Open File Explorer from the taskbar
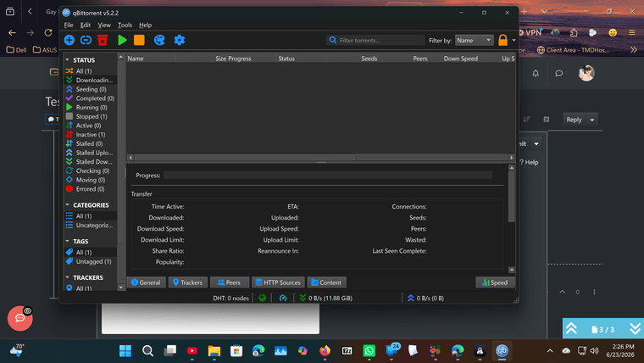This screenshot has height=363, width=644. click(x=214, y=350)
